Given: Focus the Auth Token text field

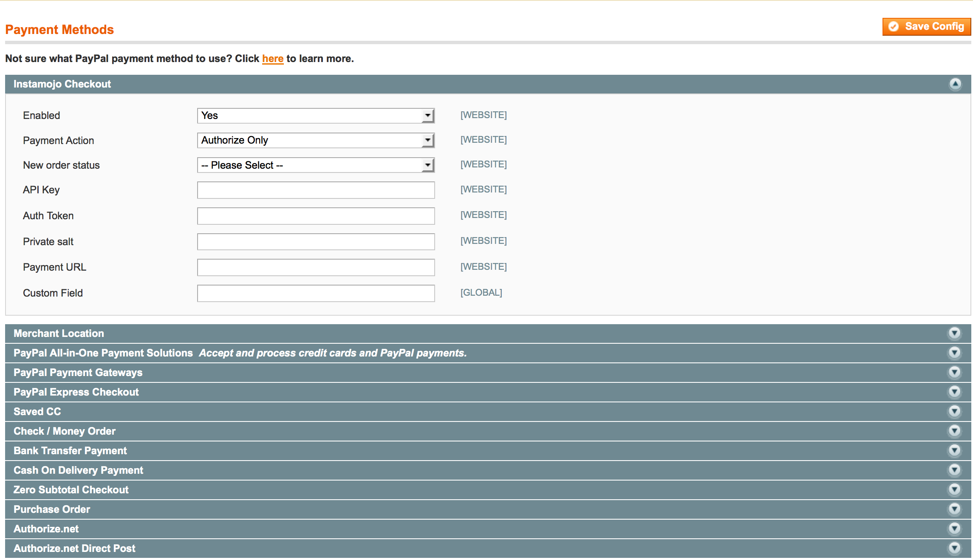Looking at the screenshot, I should coord(315,216).
